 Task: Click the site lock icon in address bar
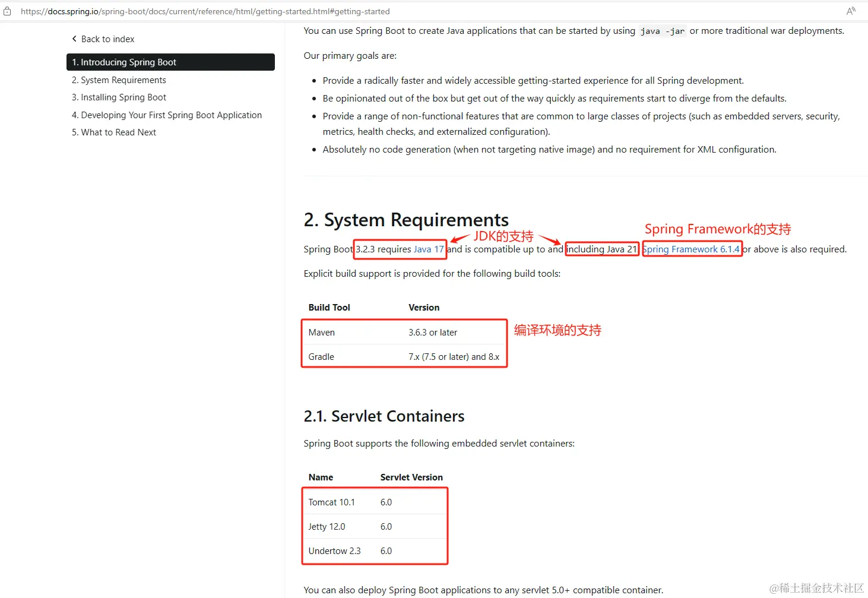(7, 11)
